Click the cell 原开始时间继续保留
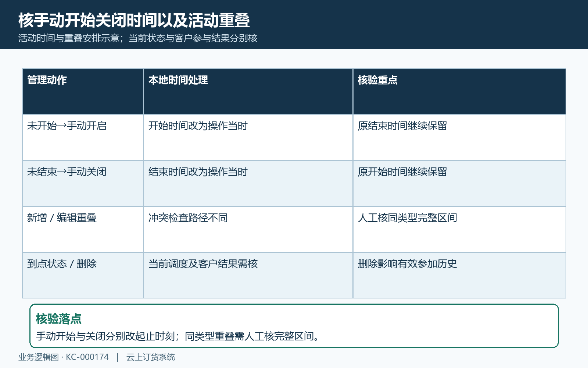The height and width of the screenshot is (368, 588). [459, 183]
